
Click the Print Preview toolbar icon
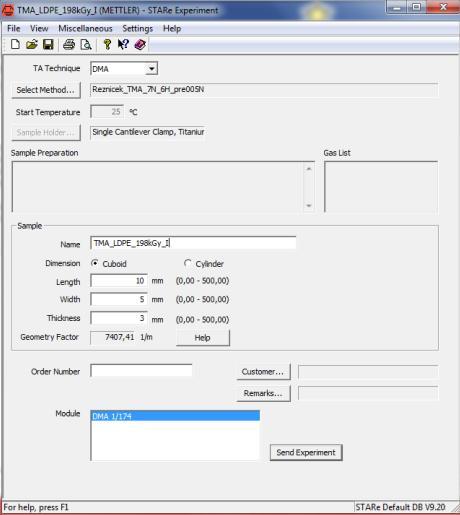[86, 44]
